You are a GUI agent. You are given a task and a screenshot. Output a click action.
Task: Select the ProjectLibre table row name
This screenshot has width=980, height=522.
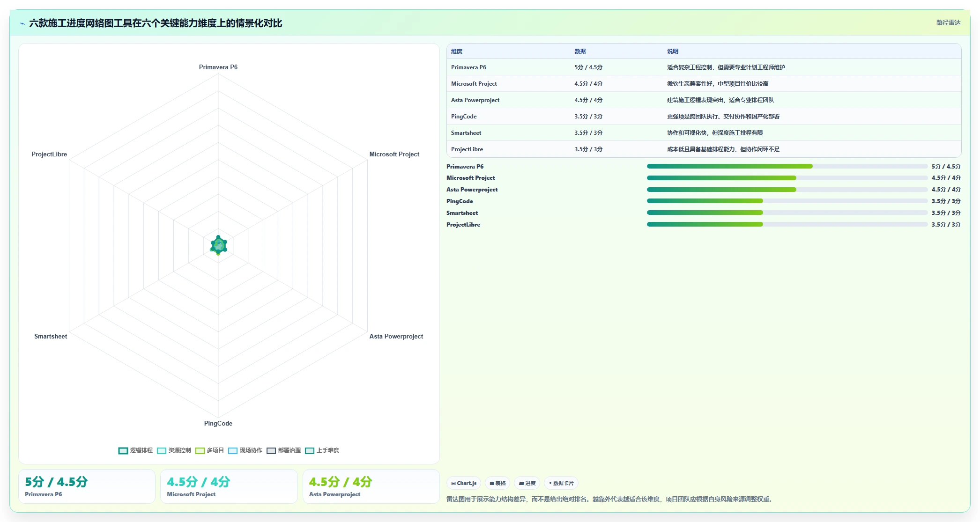467,149
